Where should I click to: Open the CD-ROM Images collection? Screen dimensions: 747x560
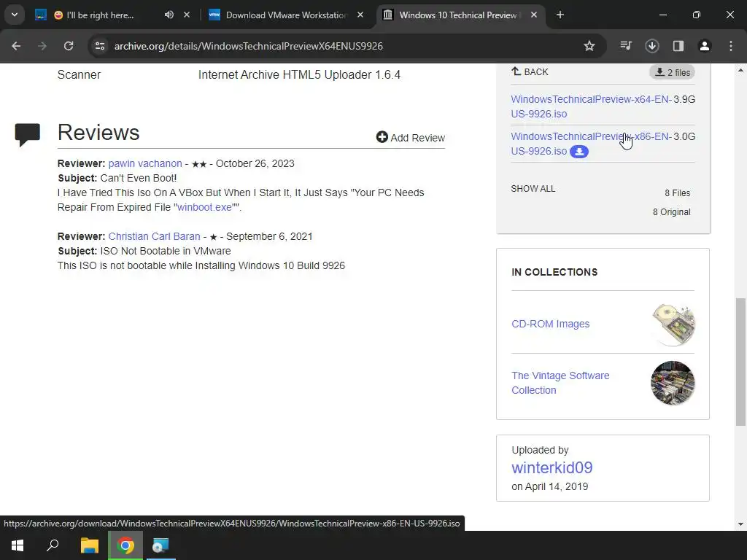point(550,324)
